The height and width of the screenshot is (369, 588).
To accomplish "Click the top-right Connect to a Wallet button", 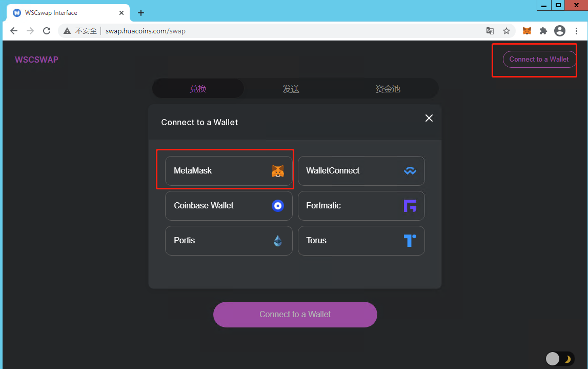I will point(539,60).
